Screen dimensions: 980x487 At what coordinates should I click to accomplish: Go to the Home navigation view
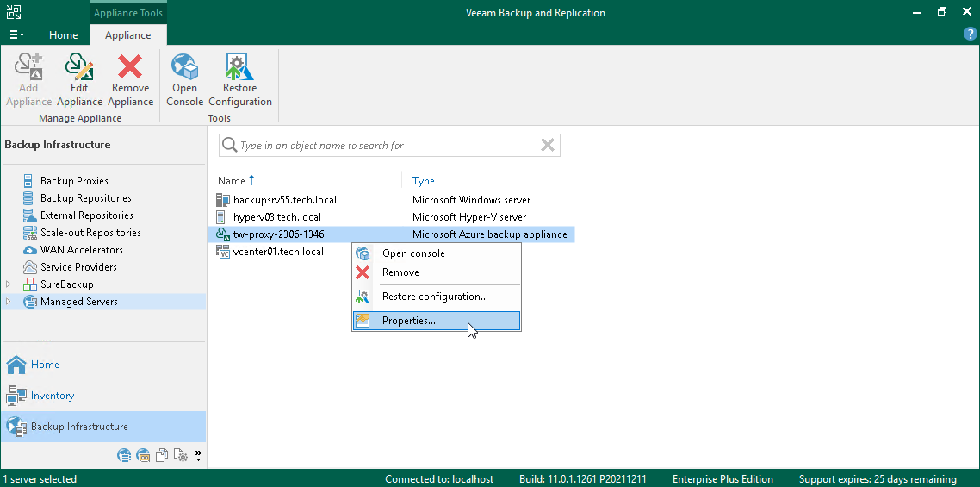click(103, 365)
